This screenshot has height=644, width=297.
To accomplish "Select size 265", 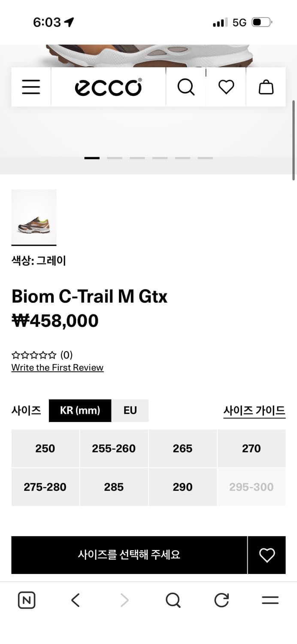I will click(182, 448).
